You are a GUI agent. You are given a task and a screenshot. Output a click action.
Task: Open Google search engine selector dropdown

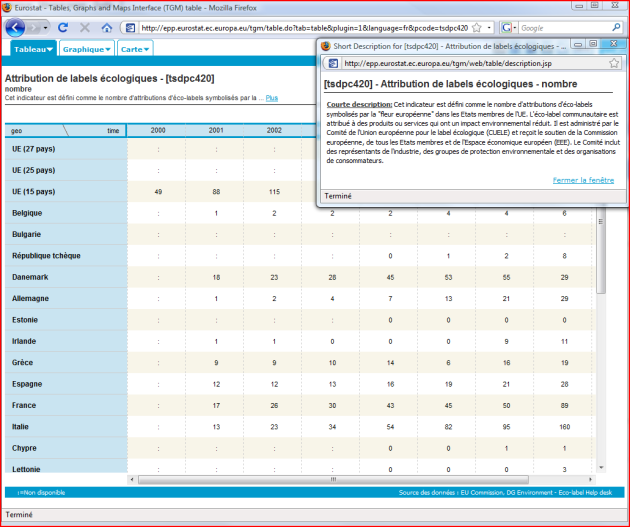pos(508,28)
